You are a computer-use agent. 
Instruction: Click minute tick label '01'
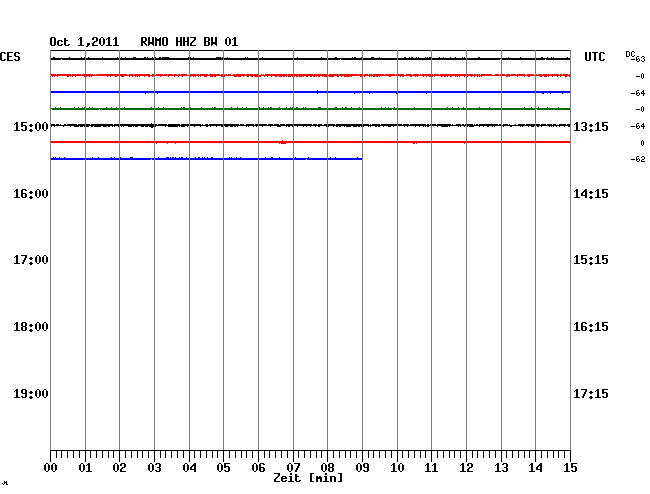coord(85,468)
